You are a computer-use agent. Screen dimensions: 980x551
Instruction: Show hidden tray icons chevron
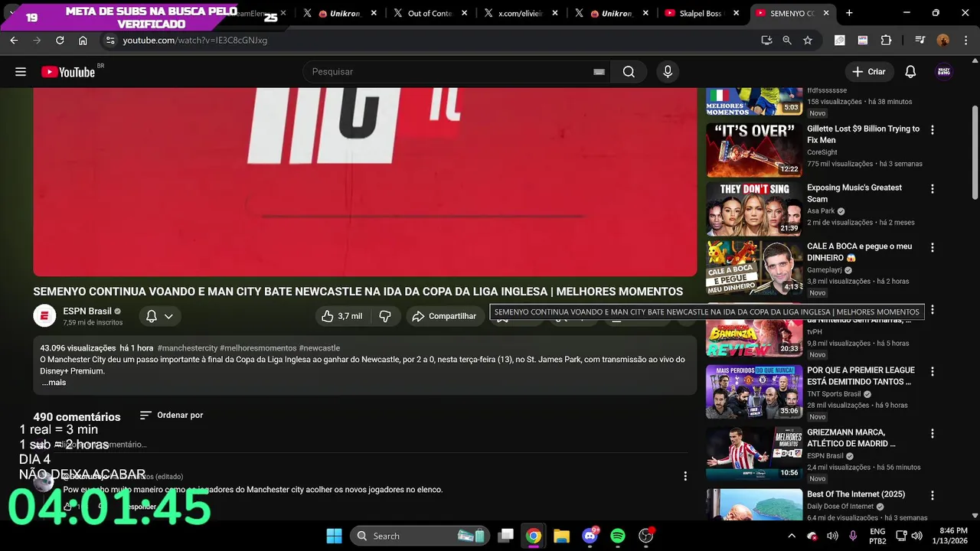pyautogui.click(x=792, y=536)
